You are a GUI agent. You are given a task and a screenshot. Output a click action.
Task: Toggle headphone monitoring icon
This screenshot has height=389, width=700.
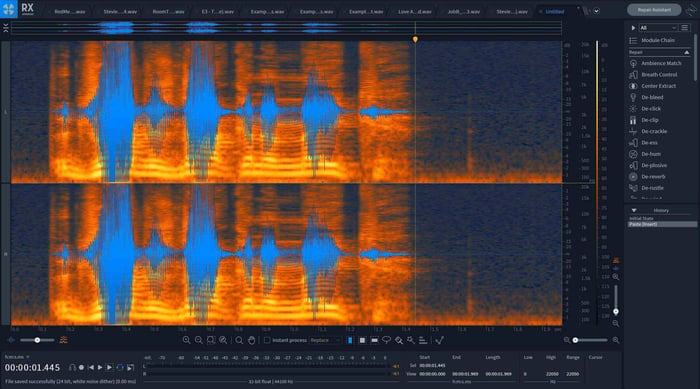coord(72,368)
